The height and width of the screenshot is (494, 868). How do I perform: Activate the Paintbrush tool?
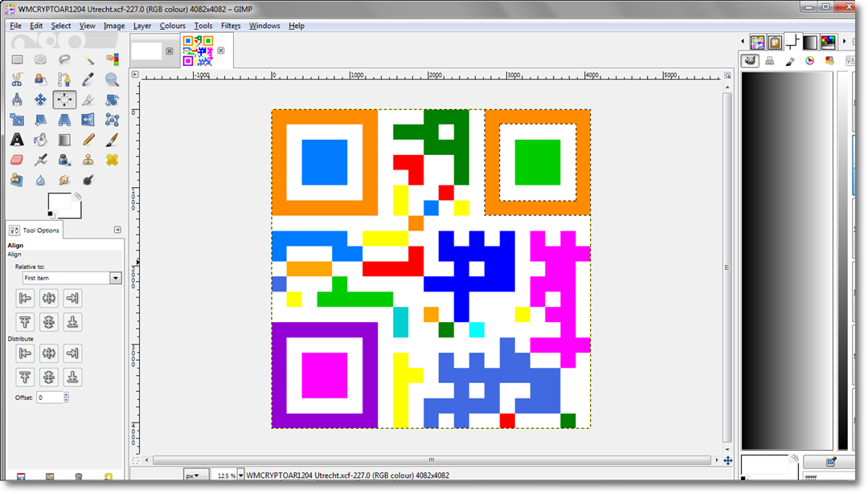112,140
